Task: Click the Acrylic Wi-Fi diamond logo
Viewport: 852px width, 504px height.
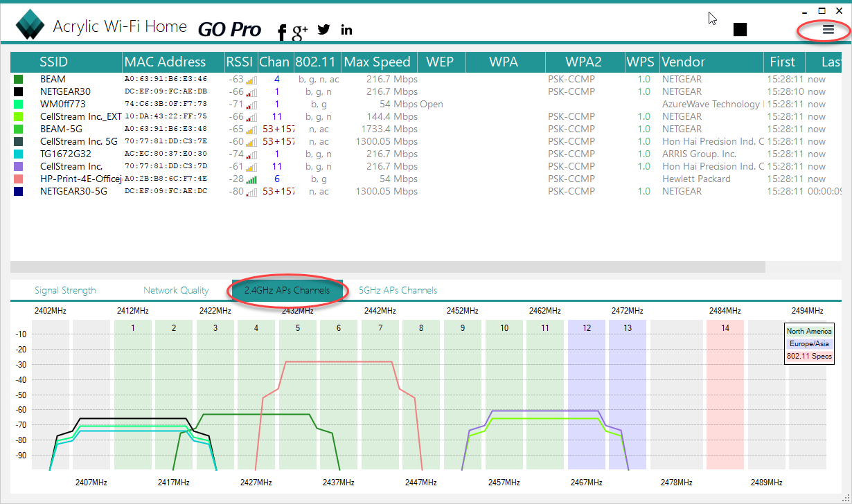Action: [x=30, y=26]
